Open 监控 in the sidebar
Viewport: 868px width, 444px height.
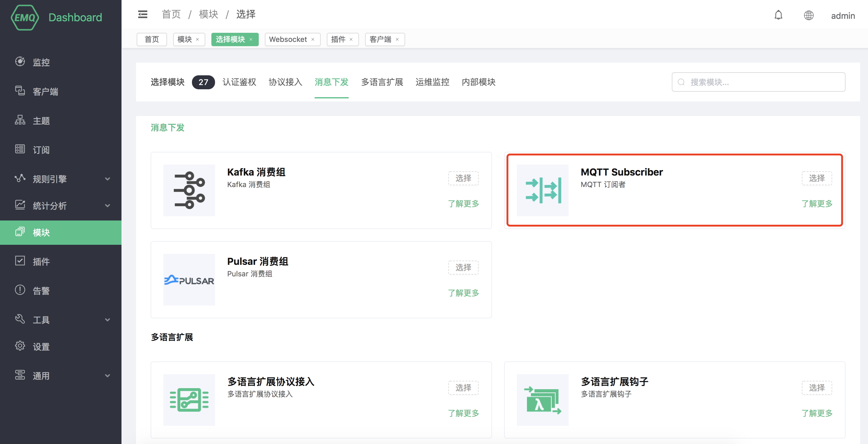[x=41, y=62]
